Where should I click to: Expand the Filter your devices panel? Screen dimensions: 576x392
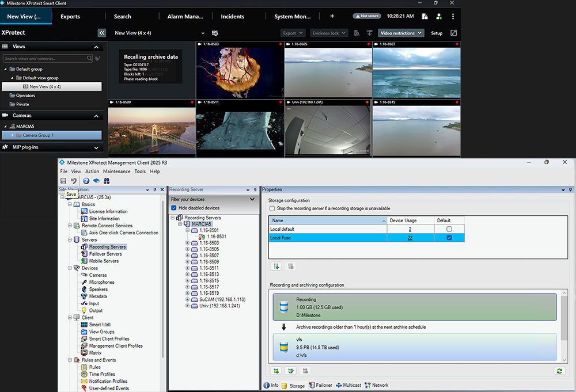[x=252, y=199]
